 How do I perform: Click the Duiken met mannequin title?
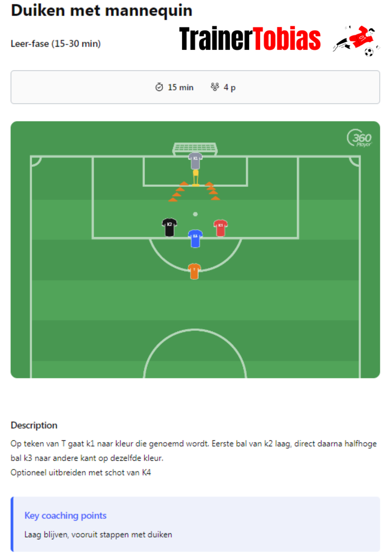click(x=101, y=11)
